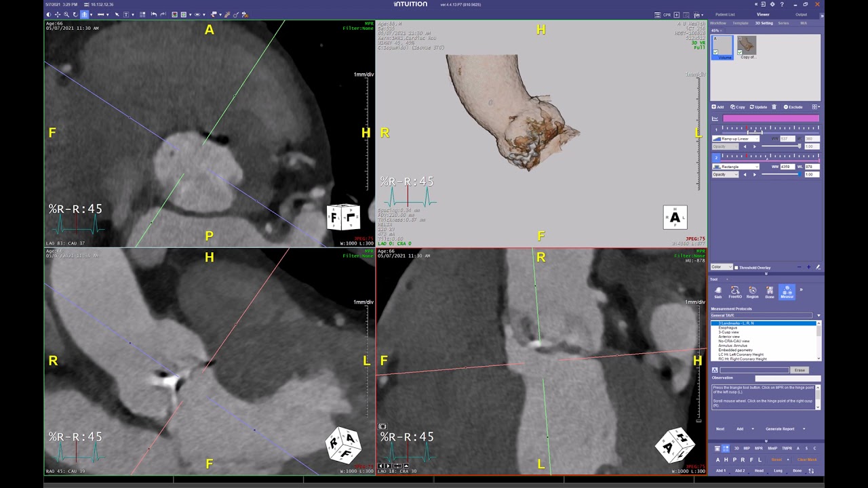Select the highlighted scroll-through tool
Screen dimensions: 868x488
(84, 14)
